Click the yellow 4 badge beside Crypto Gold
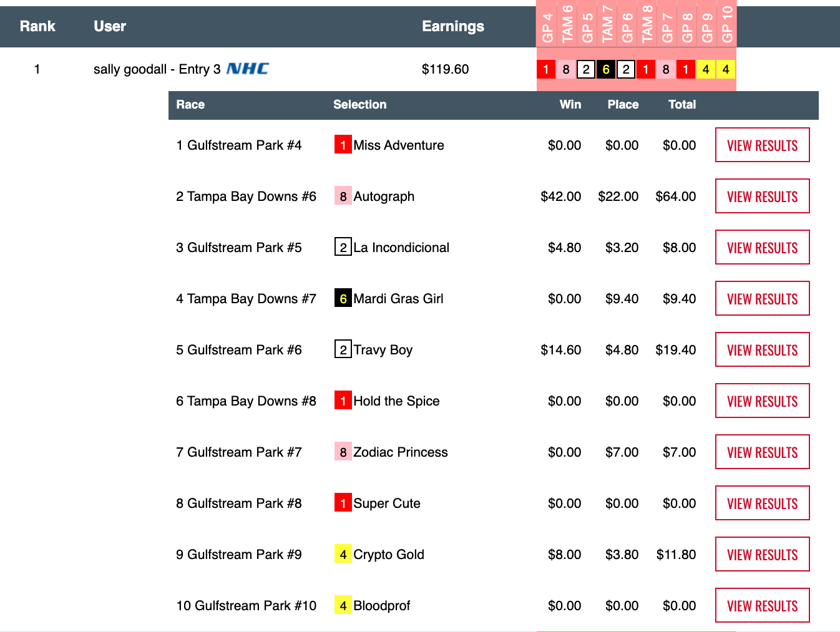The image size is (840, 632). pyautogui.click(x=343, y=554)
